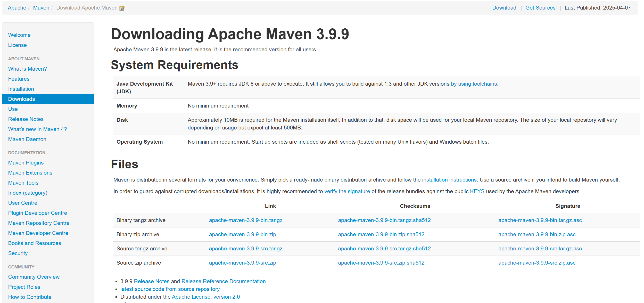Image resolution: width=644 pixels, height=303 pixels.
Task: Open the installation instructions link
Action: (x=450, y=180)
